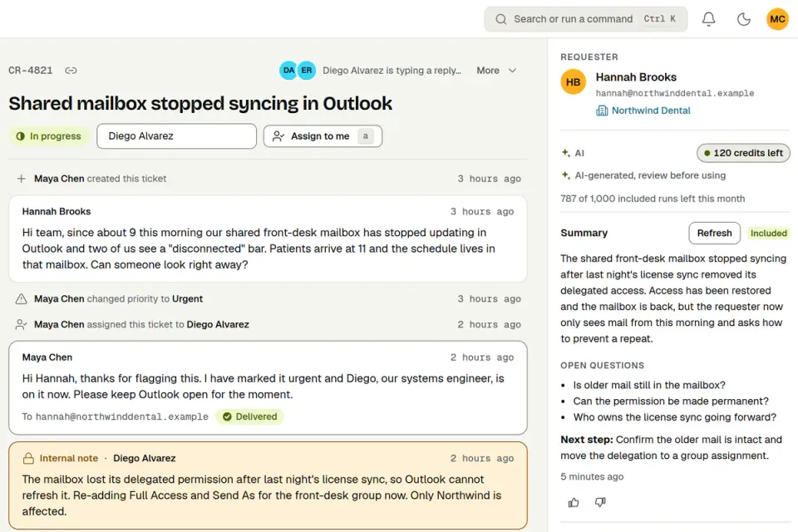Click the Included badge
The height and width of the screenshot is (532, 798).
click(768, 233)
